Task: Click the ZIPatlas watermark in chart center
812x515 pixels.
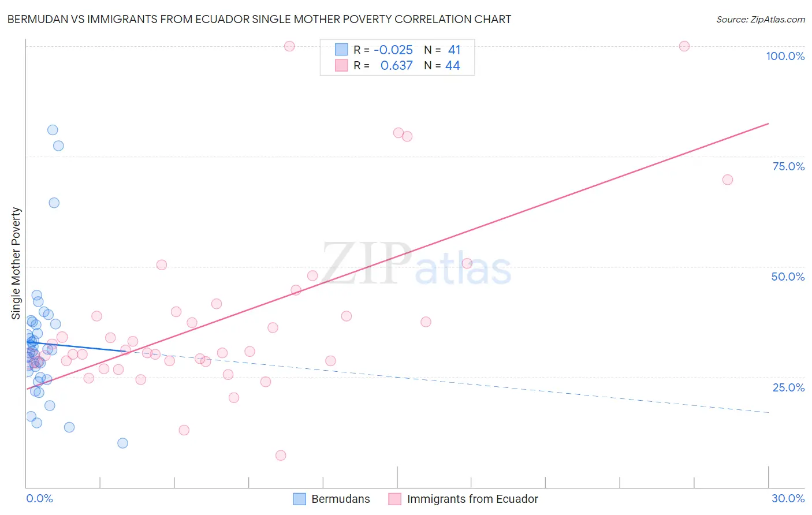Action: pos(416,264)
